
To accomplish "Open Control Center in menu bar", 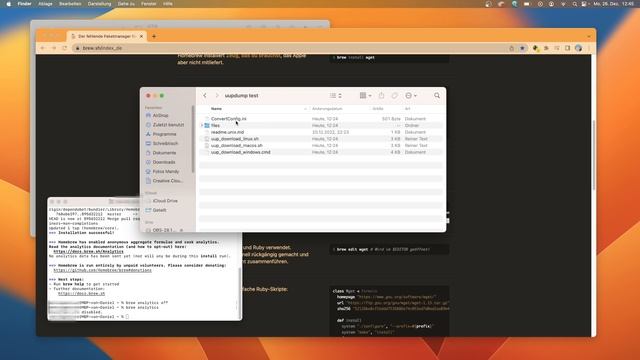I will tap(584, 4).
